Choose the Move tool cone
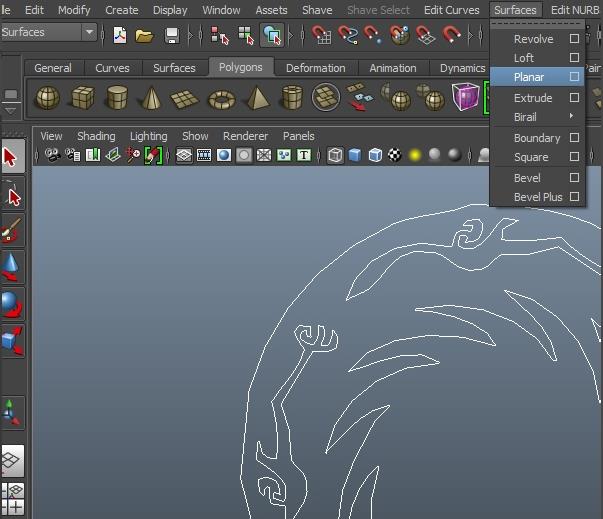 pos(13,267)
